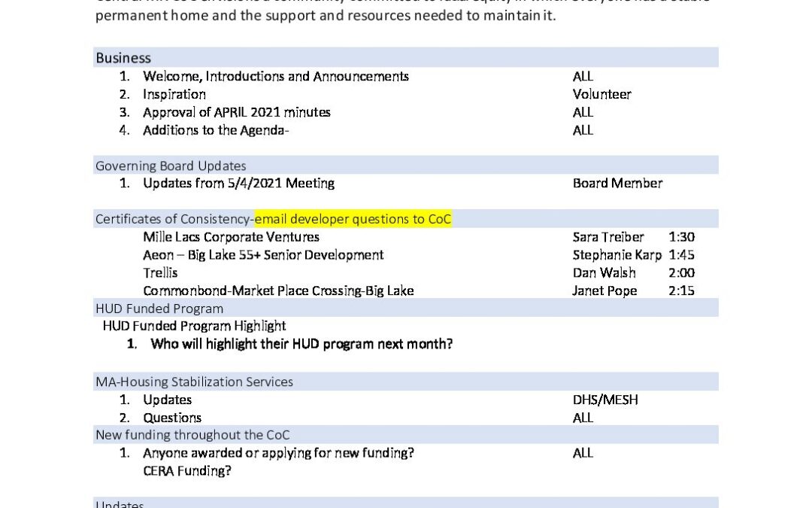This screenshot has height=508, width=812.
Task: Click 'Additions to the Agenda-' line
Action: (x=216, y=130)
